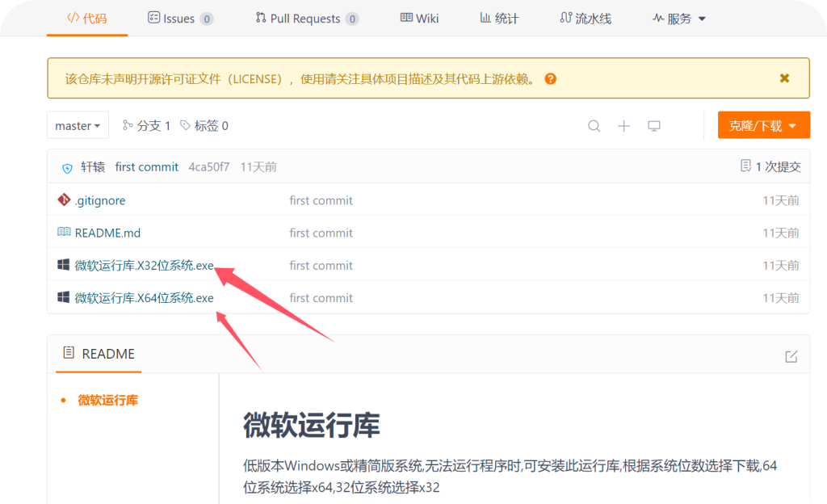Click the search magnifier icon

[594, 126]
